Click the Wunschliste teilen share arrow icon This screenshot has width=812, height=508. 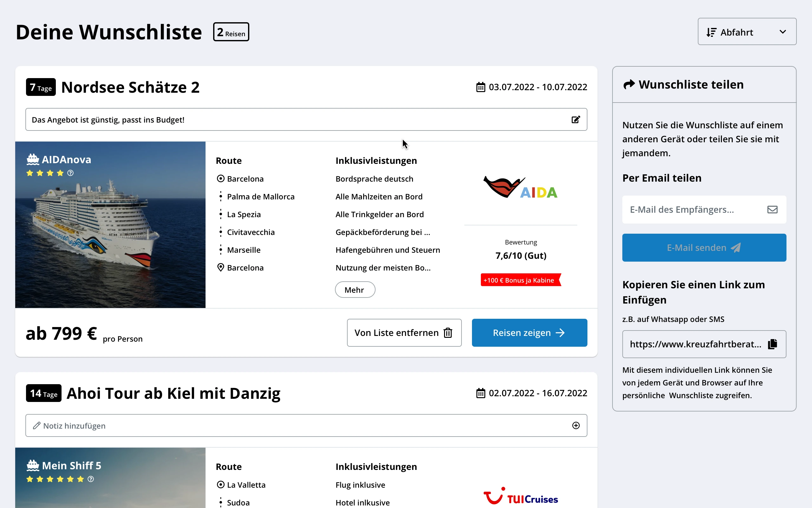[x=629, y=84]
